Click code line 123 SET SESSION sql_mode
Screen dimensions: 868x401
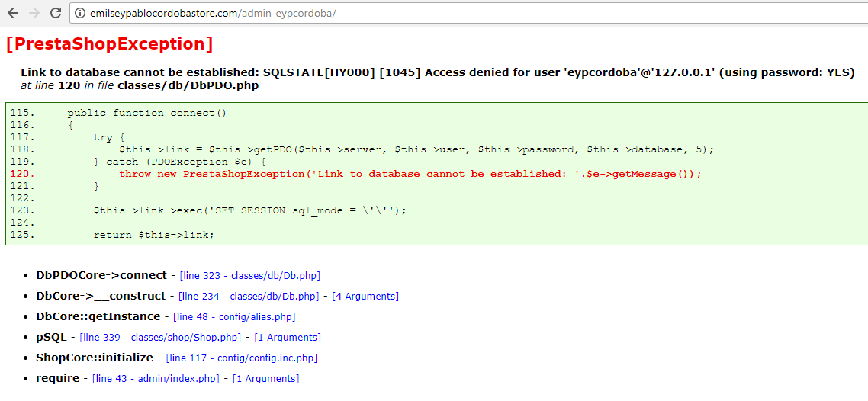[x=249, y=210]
